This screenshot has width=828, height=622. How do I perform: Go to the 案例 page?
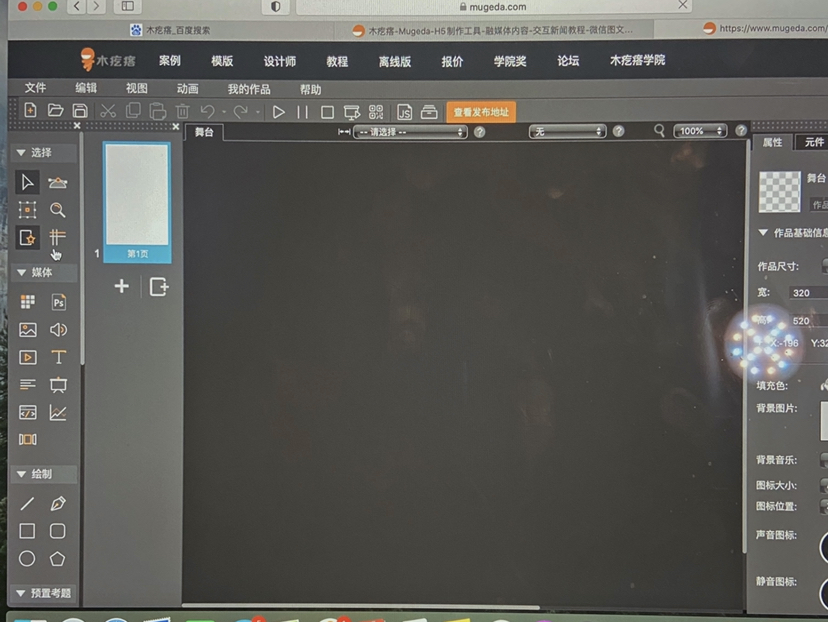pos(170,61)
